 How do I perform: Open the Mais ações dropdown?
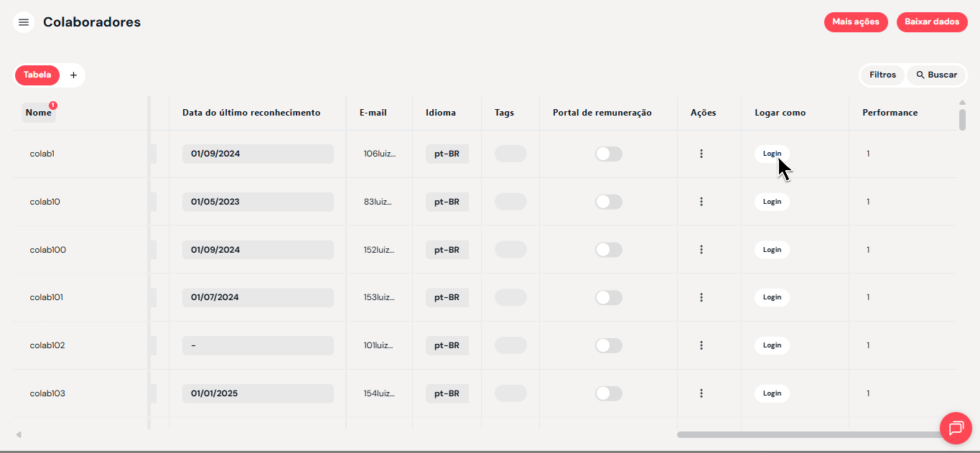click(856, 22)
